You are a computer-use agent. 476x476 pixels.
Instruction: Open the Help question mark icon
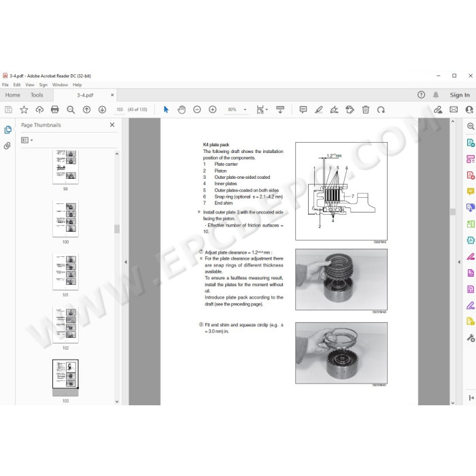(x=421, y=95)
